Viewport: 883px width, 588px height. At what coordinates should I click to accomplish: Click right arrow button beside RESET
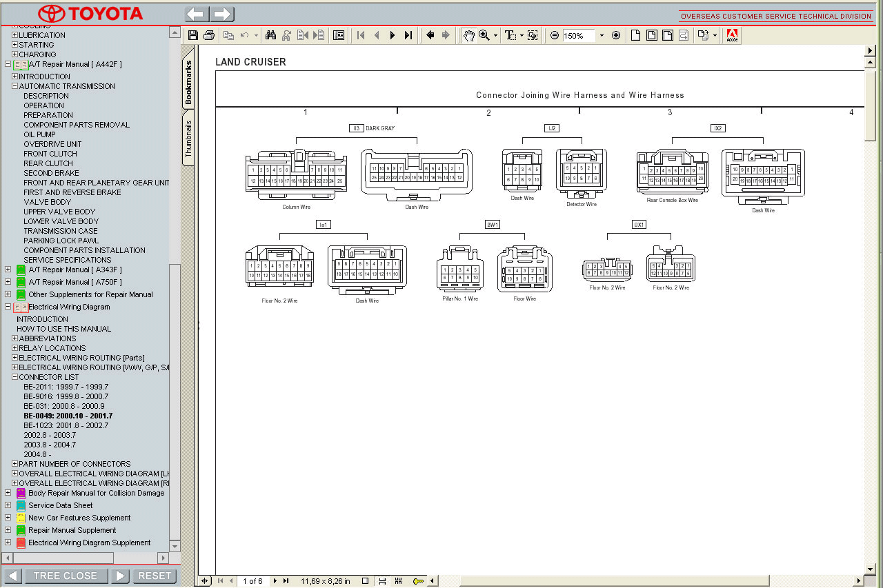coord(120,576)
